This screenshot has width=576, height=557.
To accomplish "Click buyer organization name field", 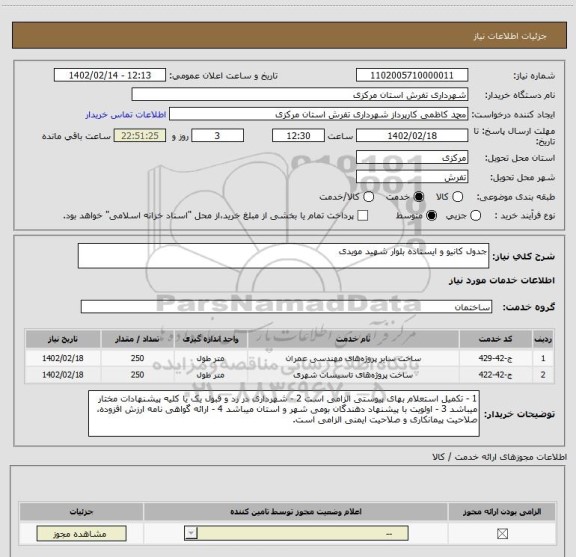I will (300, 95).
